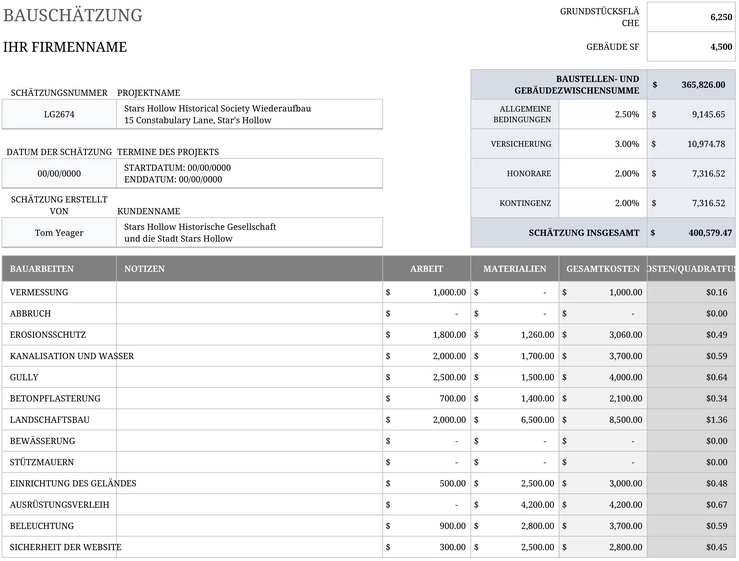Select the Versicherung amount 10,974.78
This screenshot has width=739, height=561.
pos(691,144)
